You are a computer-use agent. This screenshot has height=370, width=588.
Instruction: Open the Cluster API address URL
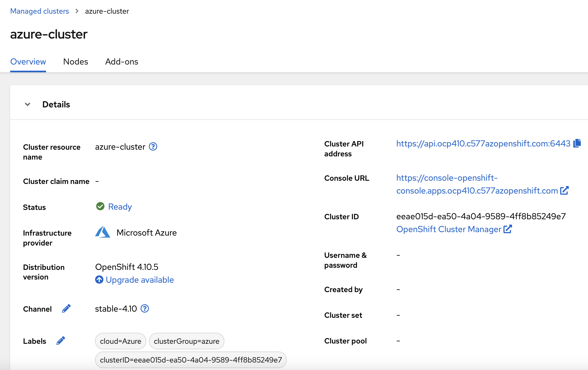483,144
